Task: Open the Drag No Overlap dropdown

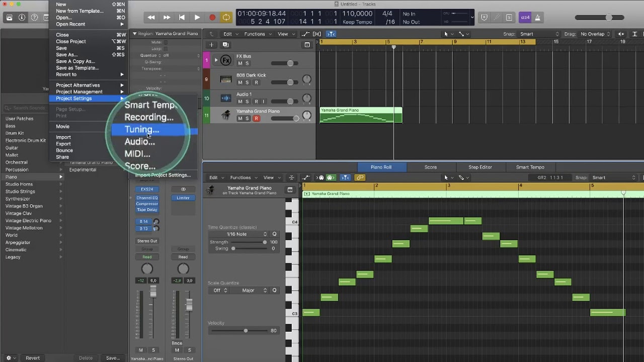Action: [x=596, y=34]
